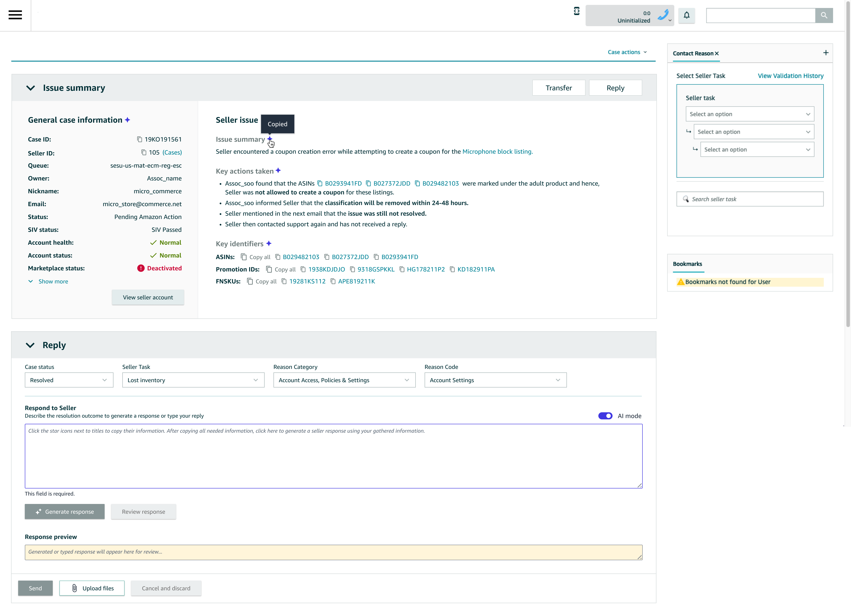This screenshot has width=851, height=616.
Task: Click the plus icon on the Contact Reason panel
Action: click(x=826, y=52)
